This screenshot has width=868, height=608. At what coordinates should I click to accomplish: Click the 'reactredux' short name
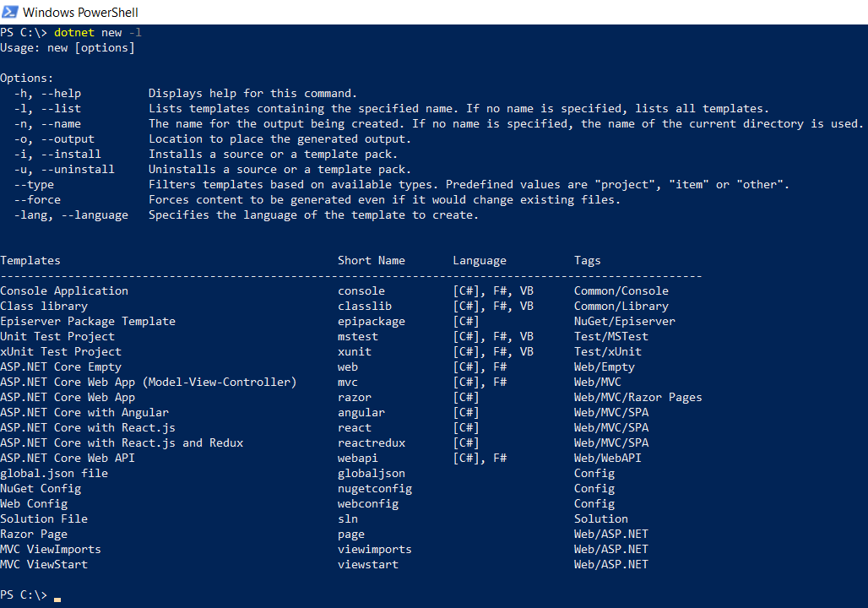tap(372, 443)
